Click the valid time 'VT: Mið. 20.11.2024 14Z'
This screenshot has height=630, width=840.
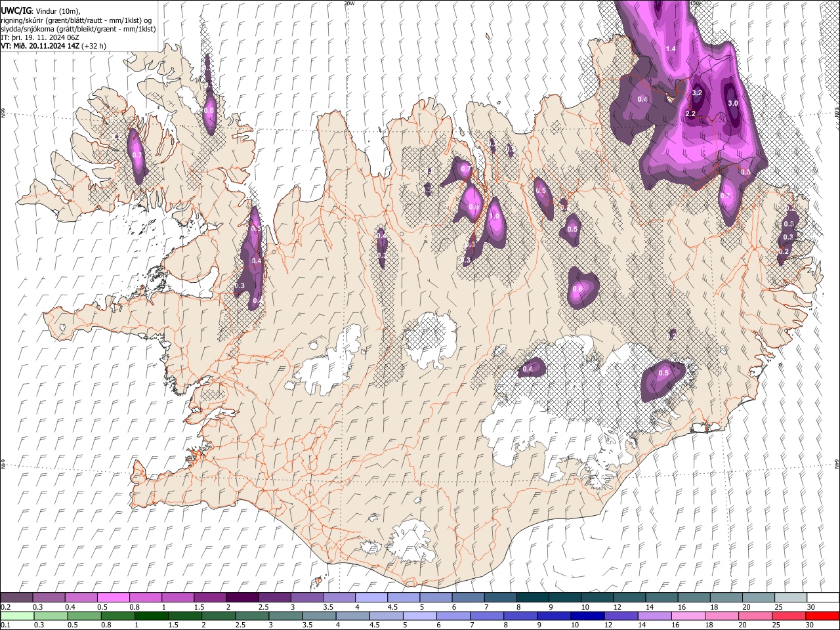click(x=39, y=46)
